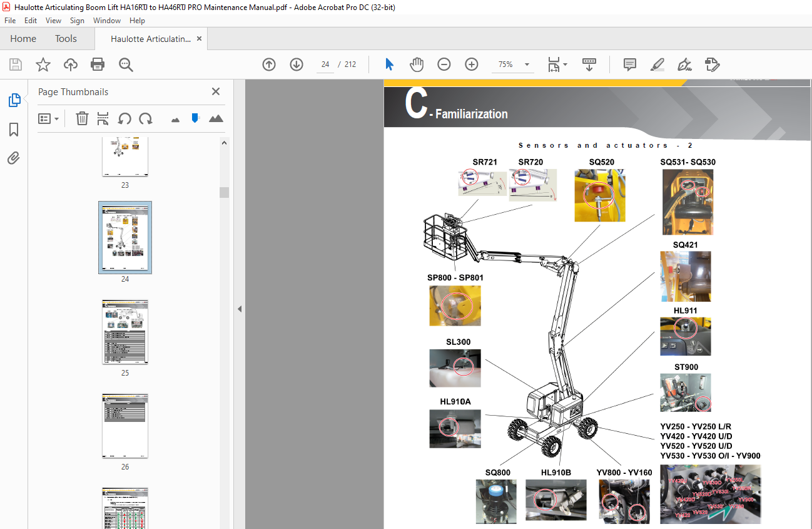Screen dimensions: 812x529
Task: Click the Save file icon
Action: (x=16, y=64)
